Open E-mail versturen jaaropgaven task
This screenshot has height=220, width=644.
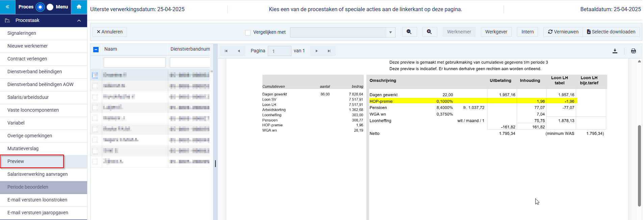(44, 213)
